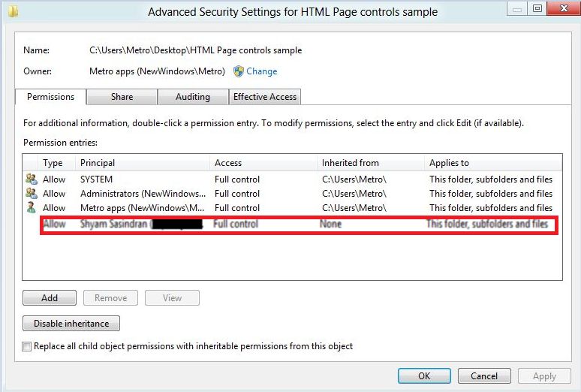Select the Permissions tab
This screenshot has width=581, height=392.
50,97
